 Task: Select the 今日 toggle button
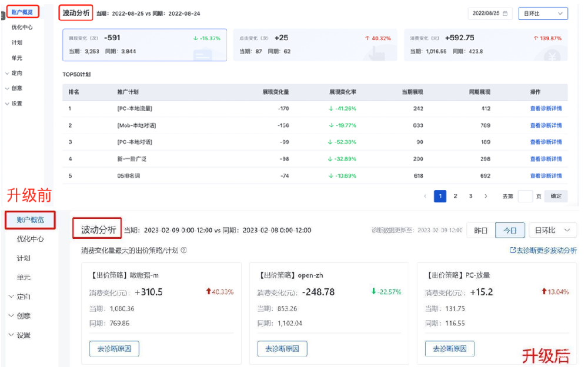509,230
